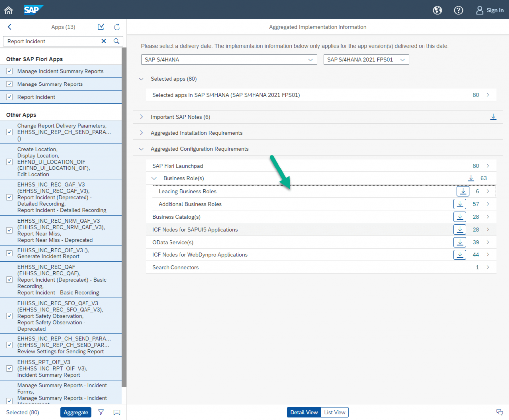Download Leading Business Roles
Screen dimensions: 509x420
[463, 191]
